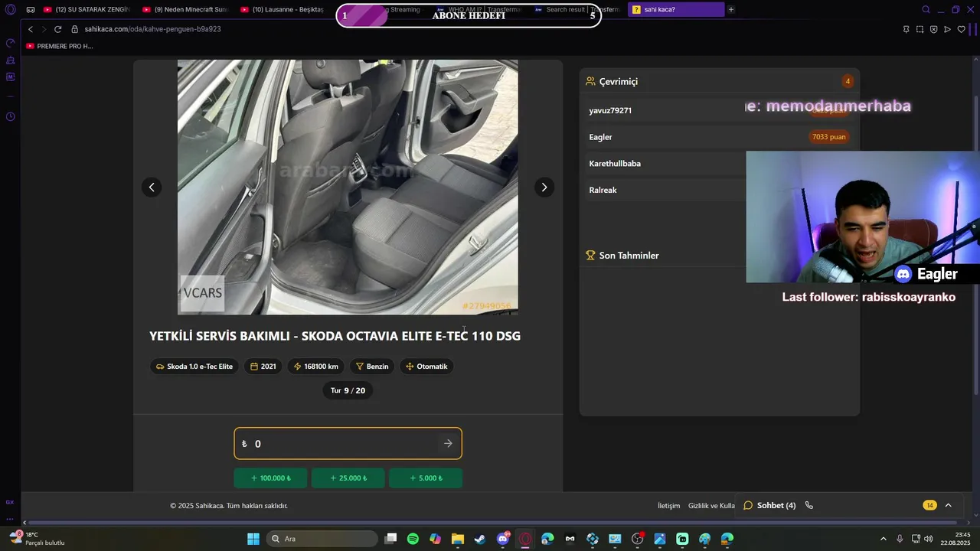Switch to the Search result Transfermarkt tab

[x=576, y=10]
